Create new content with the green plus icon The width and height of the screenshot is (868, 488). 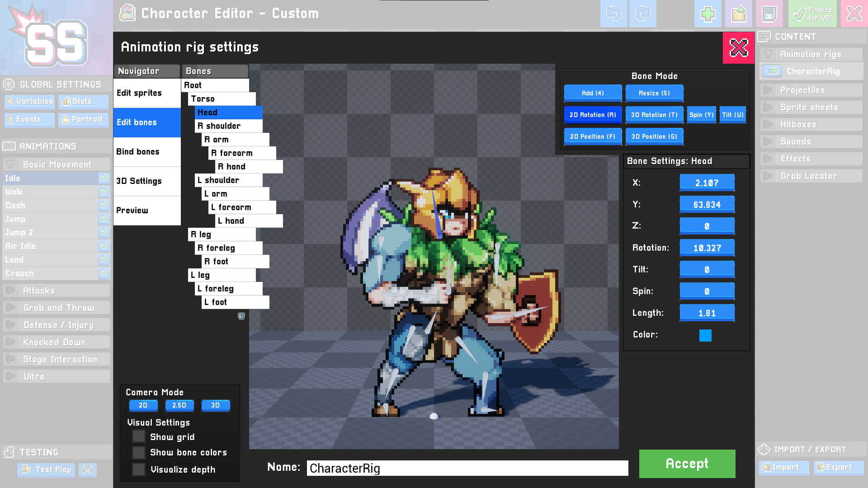point(708,14)
